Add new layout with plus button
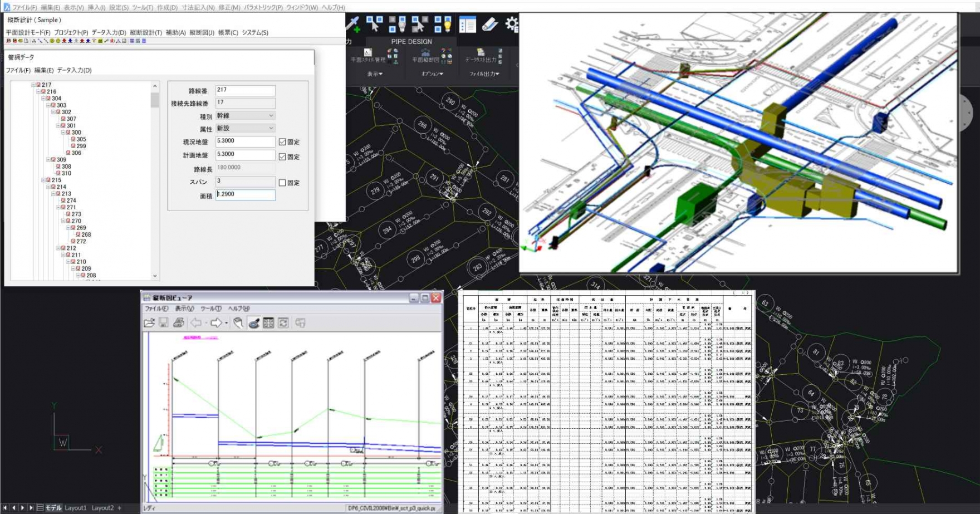The image size is (980, 514). (119, 508)
